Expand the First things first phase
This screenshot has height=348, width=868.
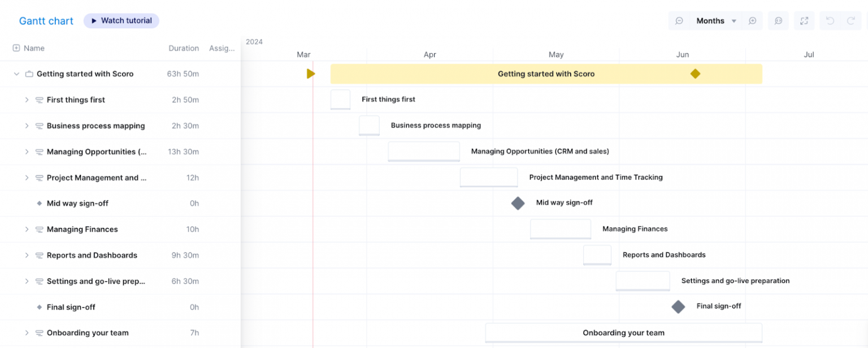point(27,100)
